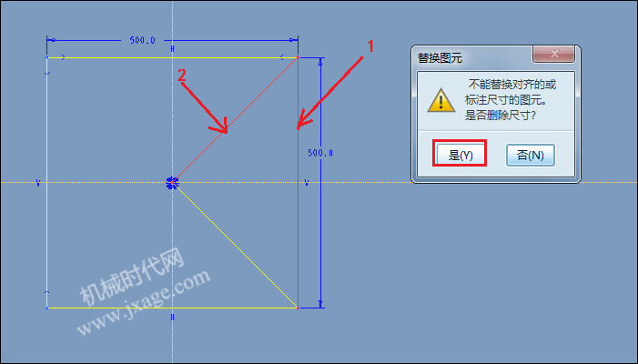The width and height of the screenshot is (638, 364).
Task: Click the H constraint symbol on bottom edge
Action: (x=173, y=317)
